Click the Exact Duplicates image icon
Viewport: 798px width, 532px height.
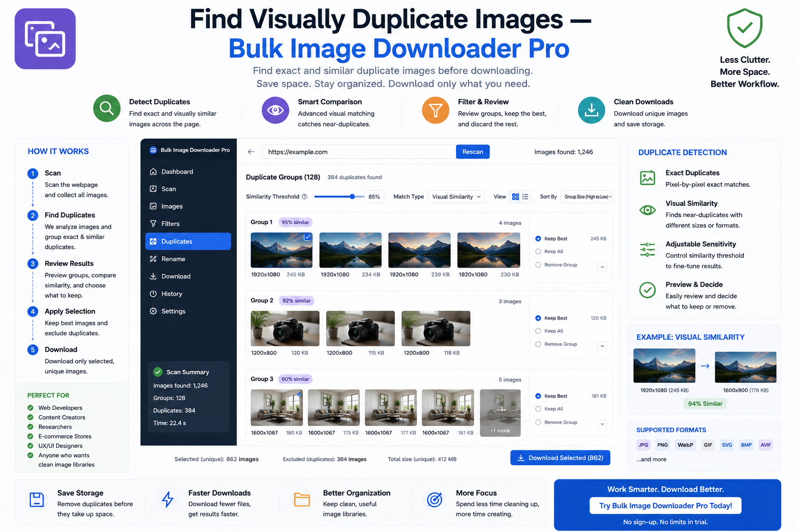tap(647, 178)
